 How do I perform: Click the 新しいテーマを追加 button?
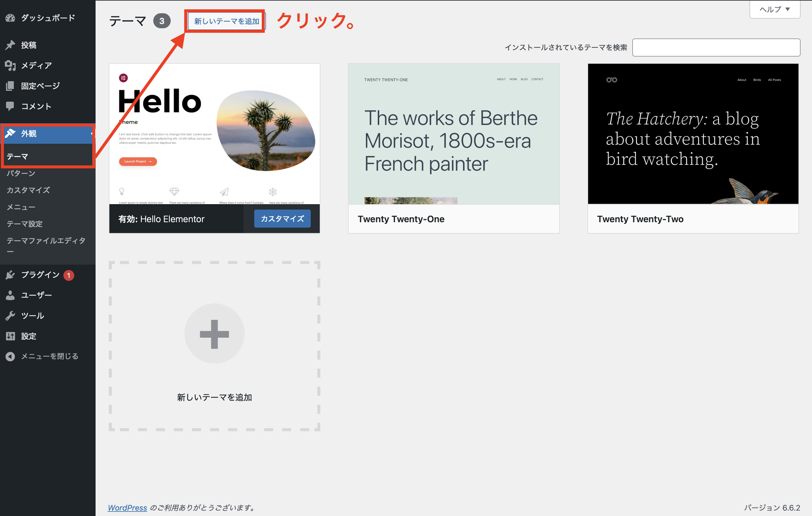225,20
